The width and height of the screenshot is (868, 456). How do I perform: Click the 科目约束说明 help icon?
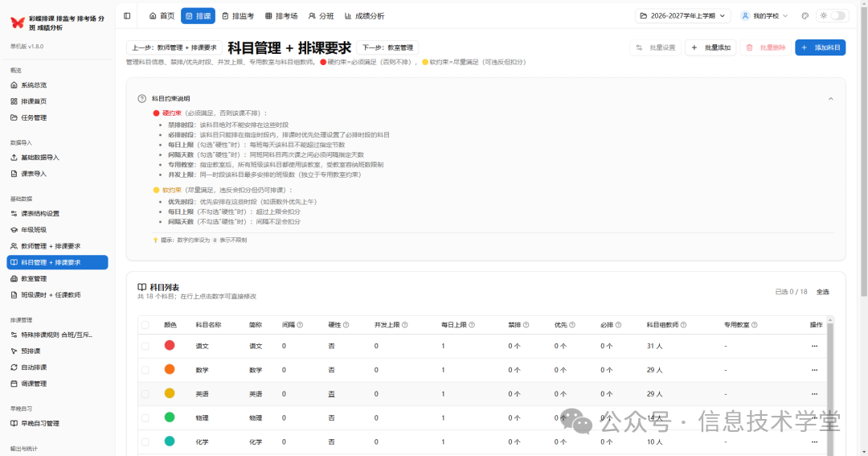tap(141, 99)
